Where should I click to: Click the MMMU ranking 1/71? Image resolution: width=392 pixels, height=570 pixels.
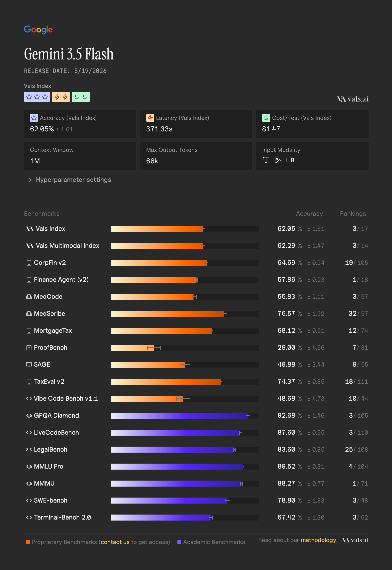pyautogui.click(x=360, y=484)
